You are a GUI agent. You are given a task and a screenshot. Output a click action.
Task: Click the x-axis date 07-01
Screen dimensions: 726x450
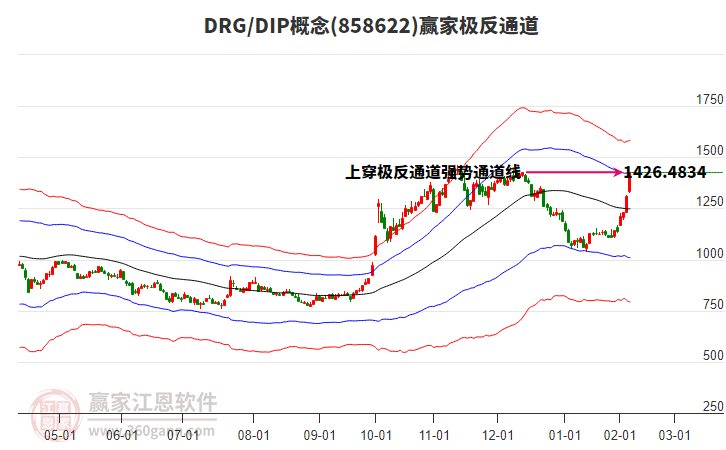[183, 435]
